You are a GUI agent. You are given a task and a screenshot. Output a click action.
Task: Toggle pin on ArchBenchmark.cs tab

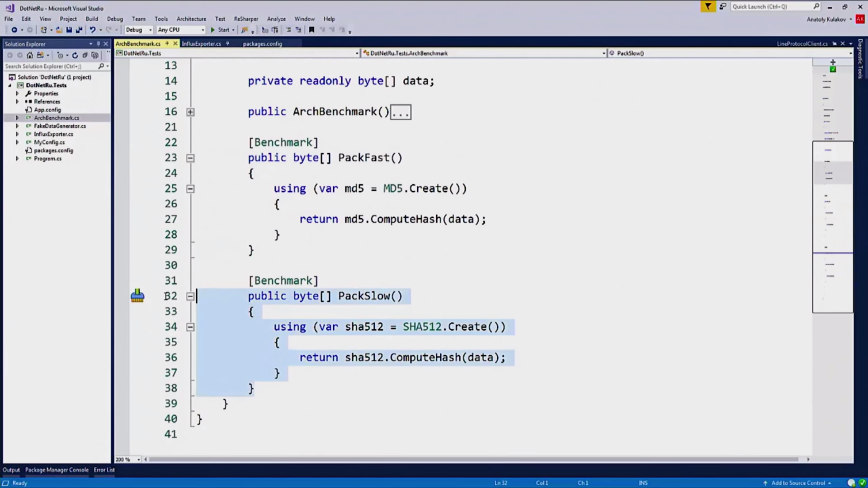pyautogui.click(x=167, y=43)
